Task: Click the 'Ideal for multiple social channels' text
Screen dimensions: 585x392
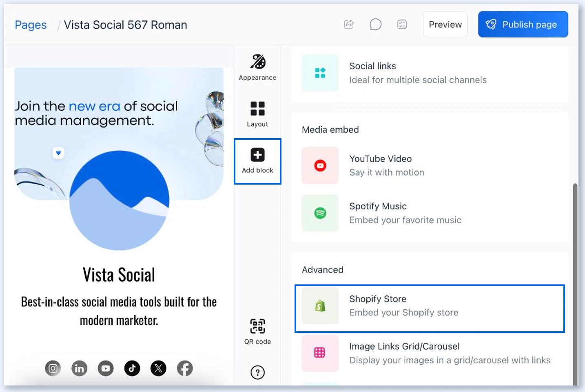Action: pos(418,80)
